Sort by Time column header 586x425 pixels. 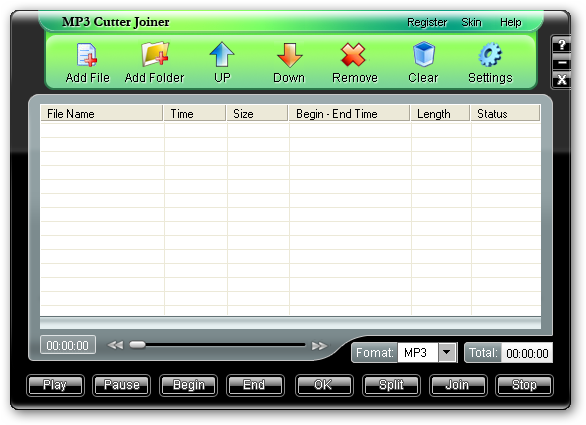pos(195,113)
